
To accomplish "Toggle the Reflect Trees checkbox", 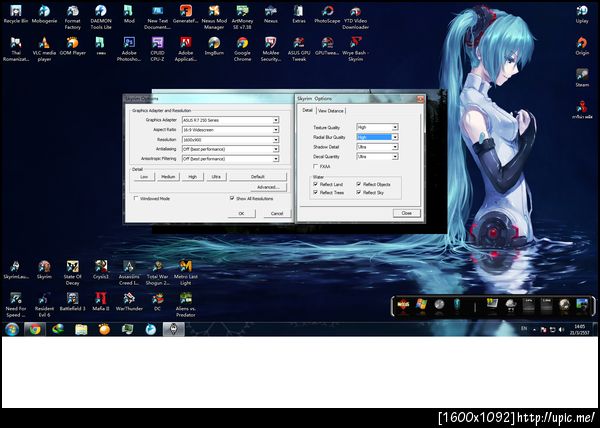I will point(316,192).
